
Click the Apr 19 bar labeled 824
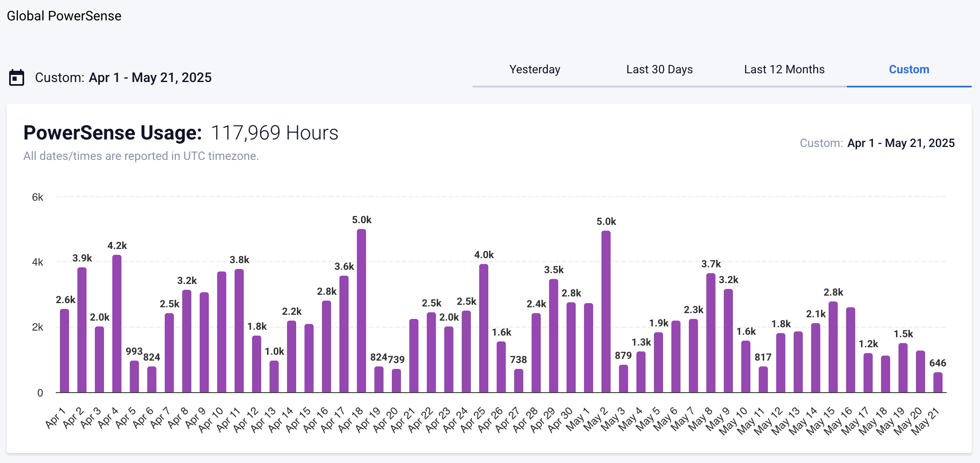pyautogui.click(x=379, y=377)
